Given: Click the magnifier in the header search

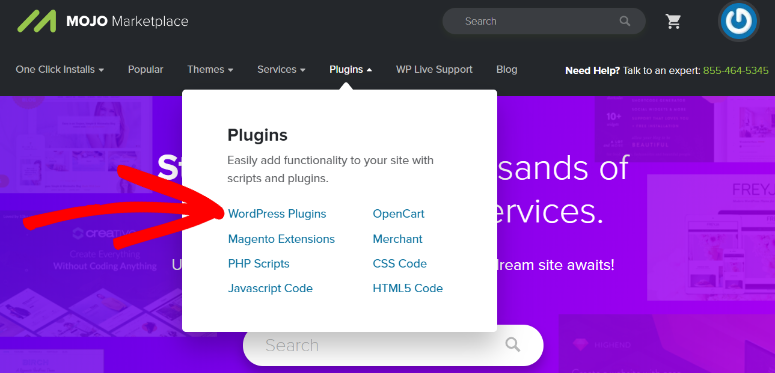Looking at the screenshot, I should [625, 21].
